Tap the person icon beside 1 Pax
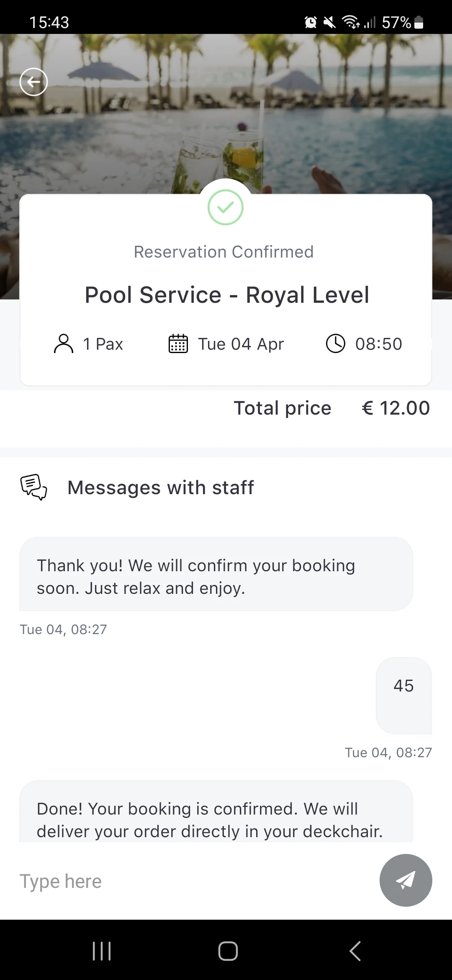 point(64,344)
